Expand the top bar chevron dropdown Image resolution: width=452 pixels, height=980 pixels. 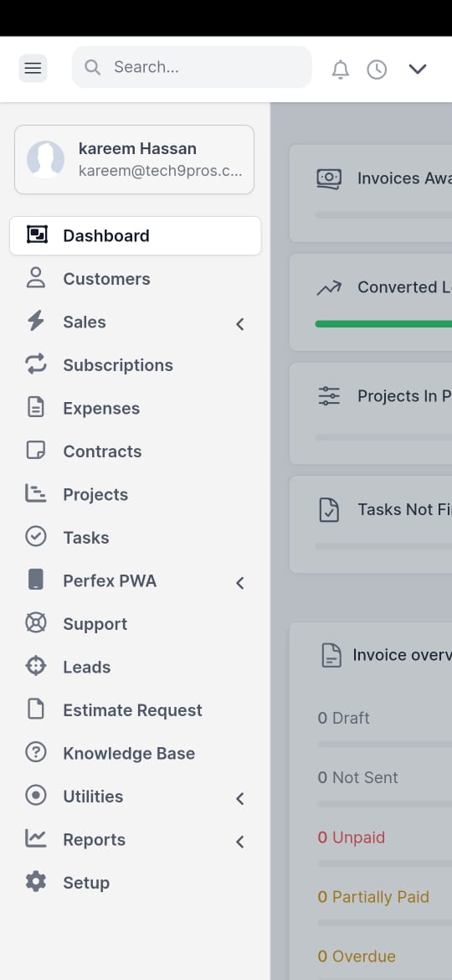click(x=418, y=69)
